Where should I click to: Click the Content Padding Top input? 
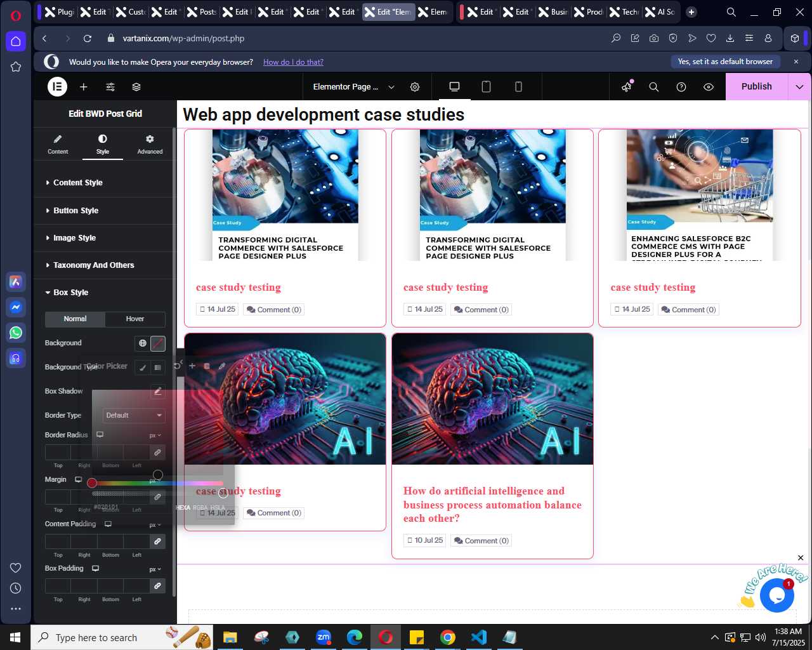[58, 541]
